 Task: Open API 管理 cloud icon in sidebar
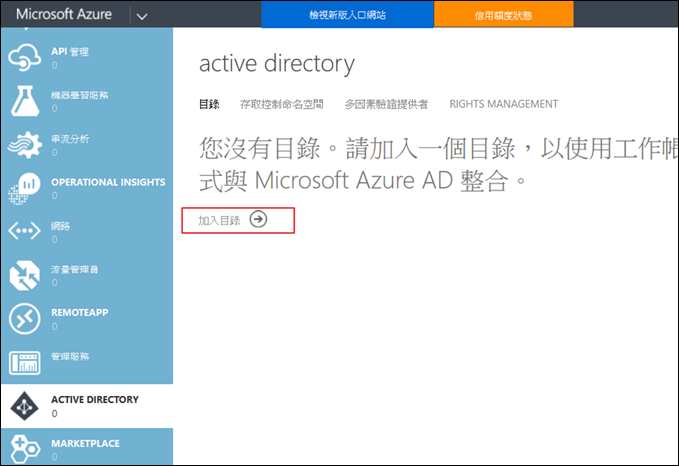(x=24, y=55)
